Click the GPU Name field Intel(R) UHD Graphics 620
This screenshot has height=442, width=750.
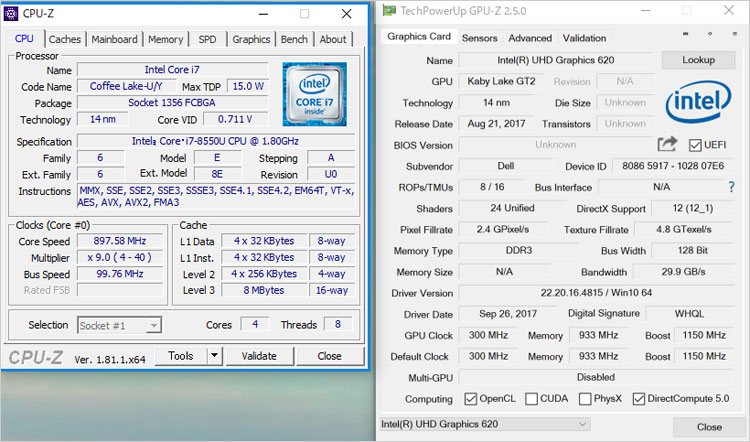556,60
